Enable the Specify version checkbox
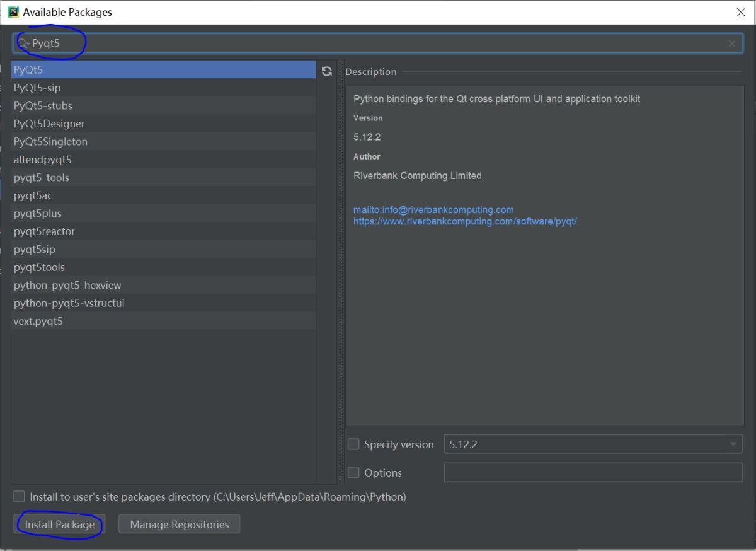Screen dimensions: 756x551 tap(354, 444)
